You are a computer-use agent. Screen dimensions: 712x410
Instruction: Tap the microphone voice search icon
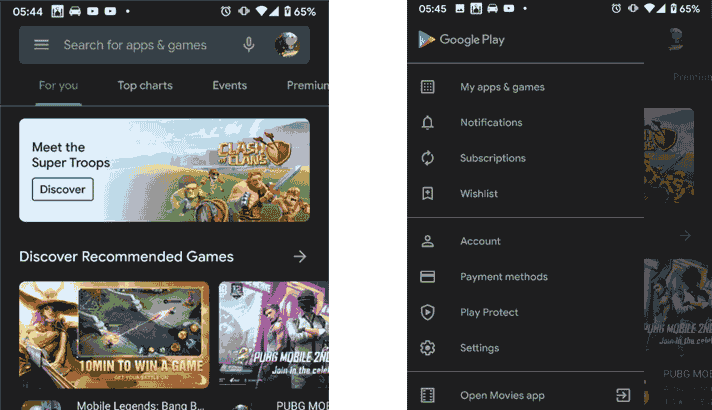coord(248,44)
